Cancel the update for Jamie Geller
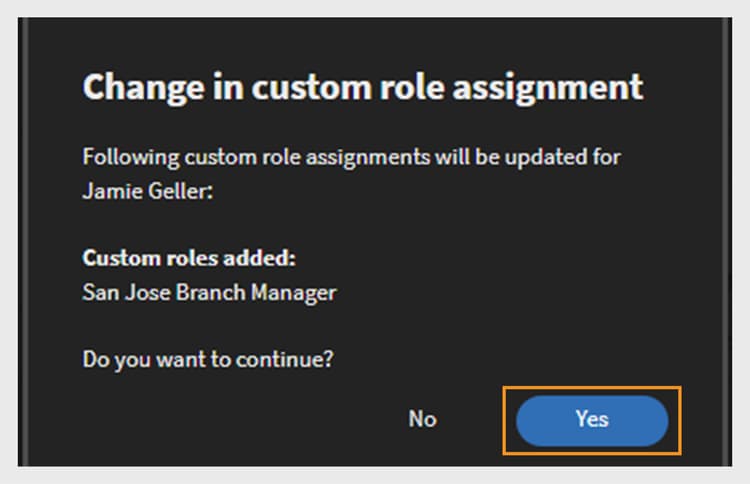750x484 pixels. 423,419
